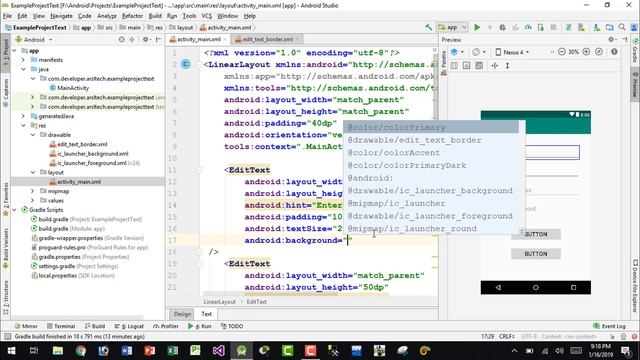
Task: Switch to the Design tab
Action: click(182, 314)
